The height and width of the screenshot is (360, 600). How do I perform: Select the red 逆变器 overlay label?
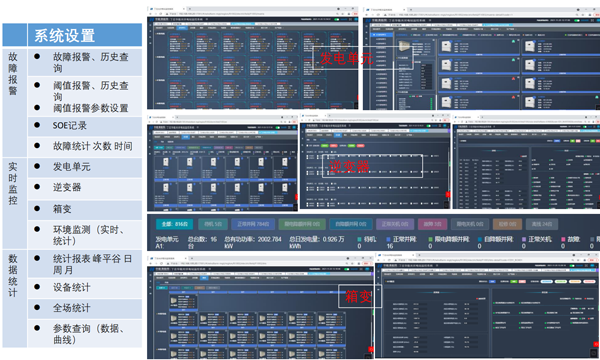[349, 166]
